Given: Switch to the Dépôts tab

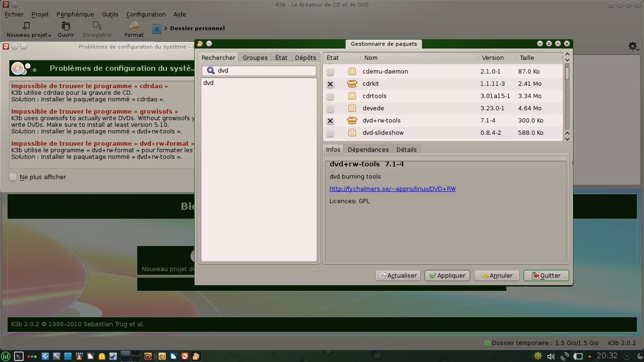Looking at the screenshot, I should pyautogui.click(x=305, y=58).
